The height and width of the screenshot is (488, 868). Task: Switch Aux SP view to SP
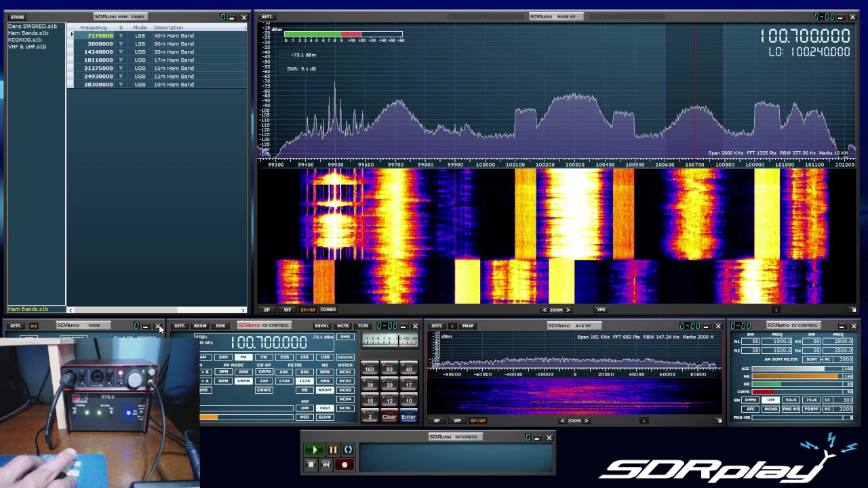pos(437,420)
